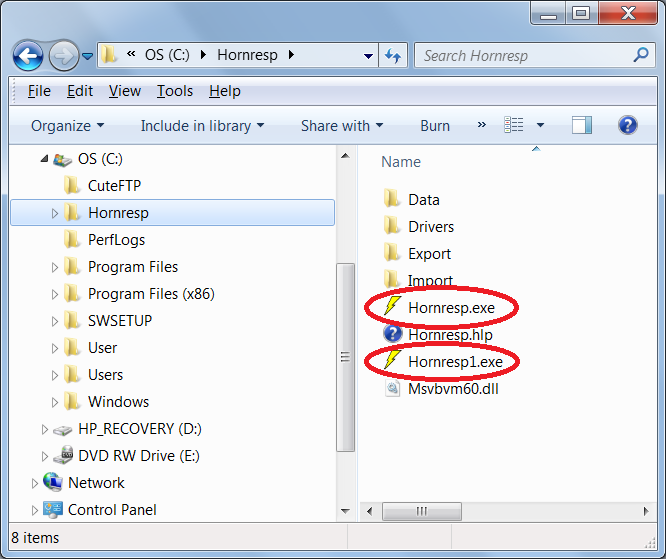Open the Help menu
This screenshot has height=559, width=666.
click(225, 91)
